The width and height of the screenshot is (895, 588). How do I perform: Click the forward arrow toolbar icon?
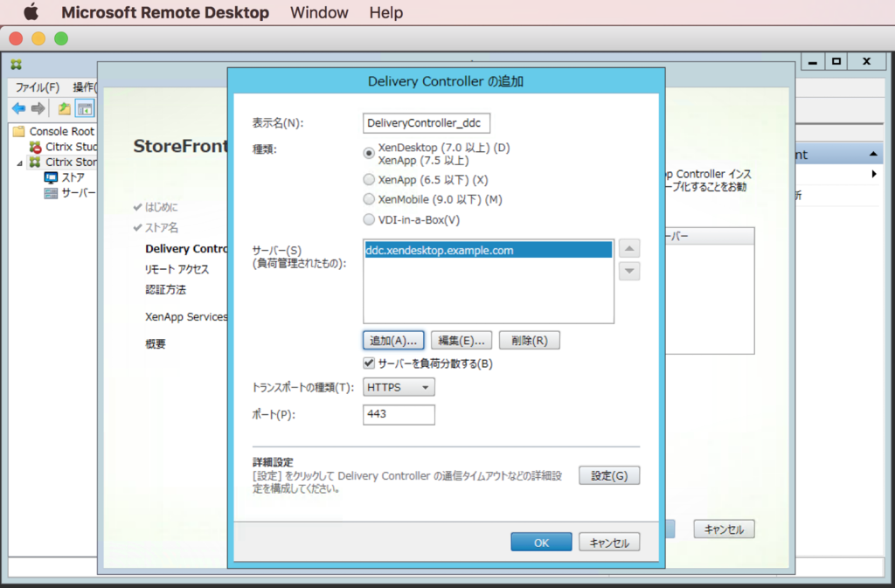pyautogui.click(x=38, y=108)
